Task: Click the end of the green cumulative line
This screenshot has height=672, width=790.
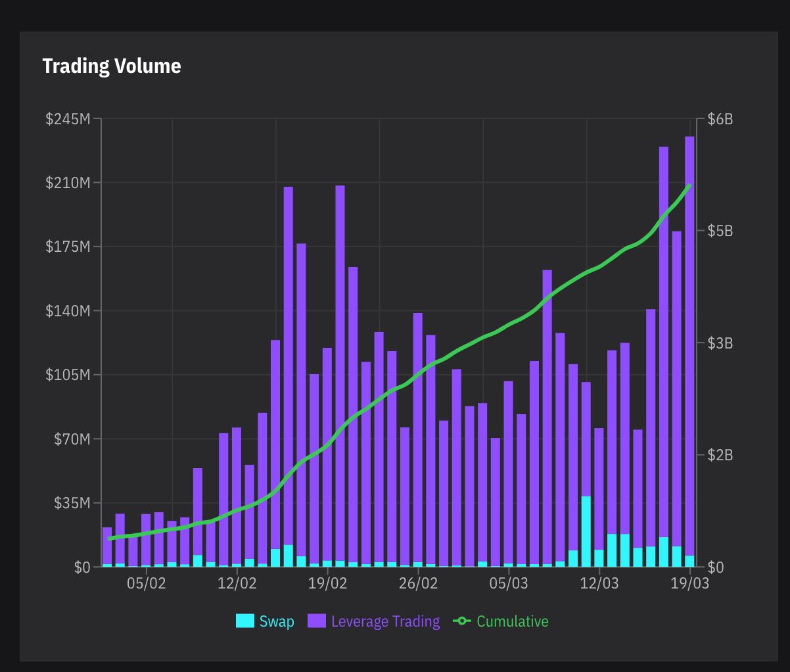Action: tap(689, 185)
